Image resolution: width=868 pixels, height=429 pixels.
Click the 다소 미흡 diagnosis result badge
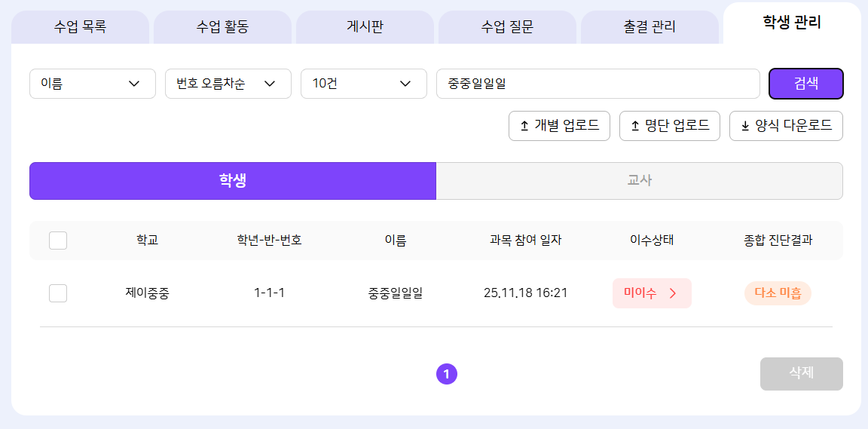(778, 293)
